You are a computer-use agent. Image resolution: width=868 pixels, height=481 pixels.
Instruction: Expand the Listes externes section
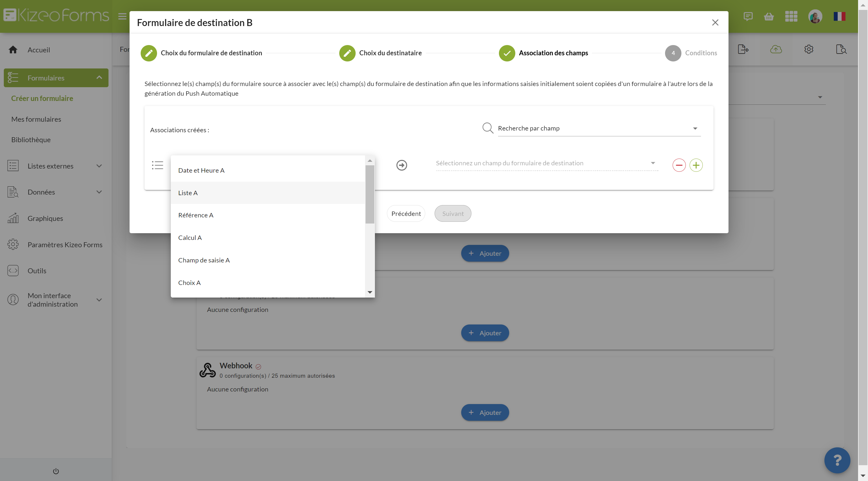click(x=99, y=166)
